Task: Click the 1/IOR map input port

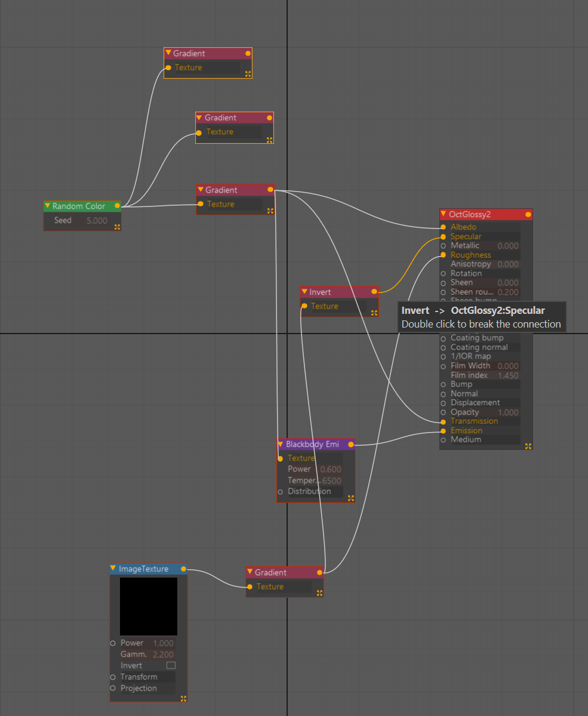Action: tap(443, 357)
